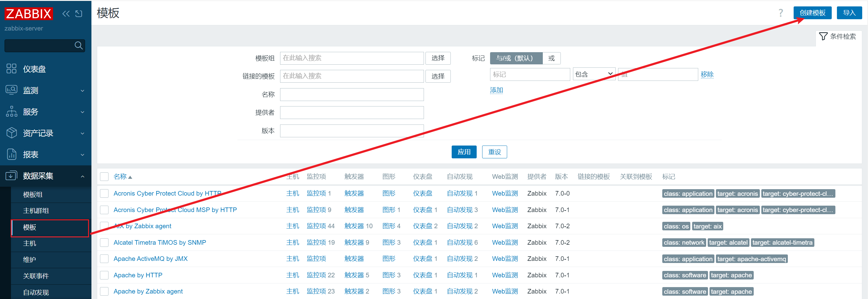Open the 自动发现 submenu item
This screenshot has width=868, height=299.
tap(51, 292)
